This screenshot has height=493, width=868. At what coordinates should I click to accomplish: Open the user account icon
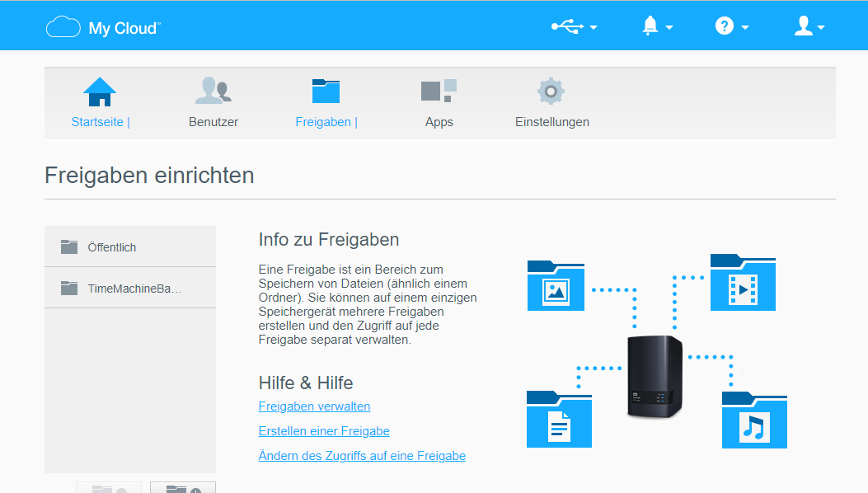pyautogui.click(x=803, y=26)
